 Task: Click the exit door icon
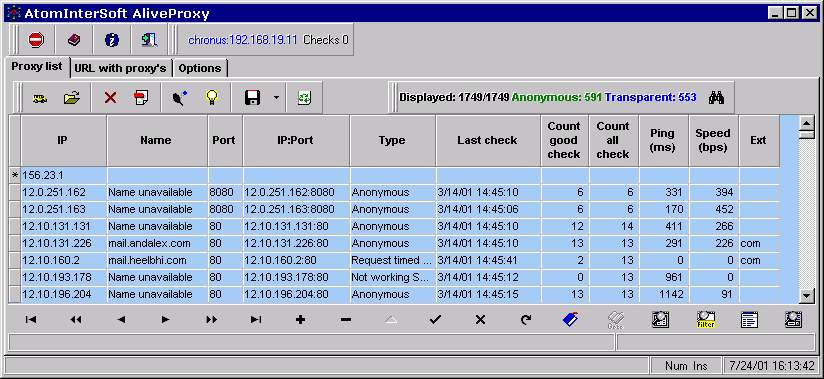click(149, 39)
